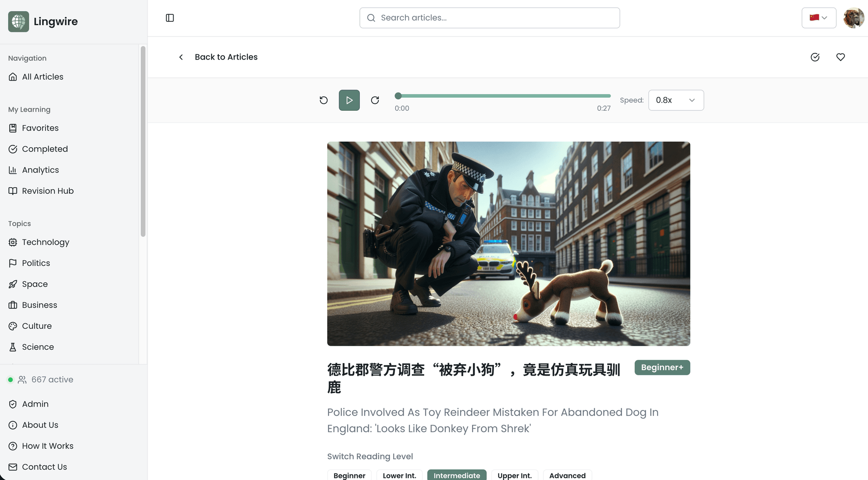Select the Upper Int. reading level
The image size is (868, 480).
click(514, 475)
